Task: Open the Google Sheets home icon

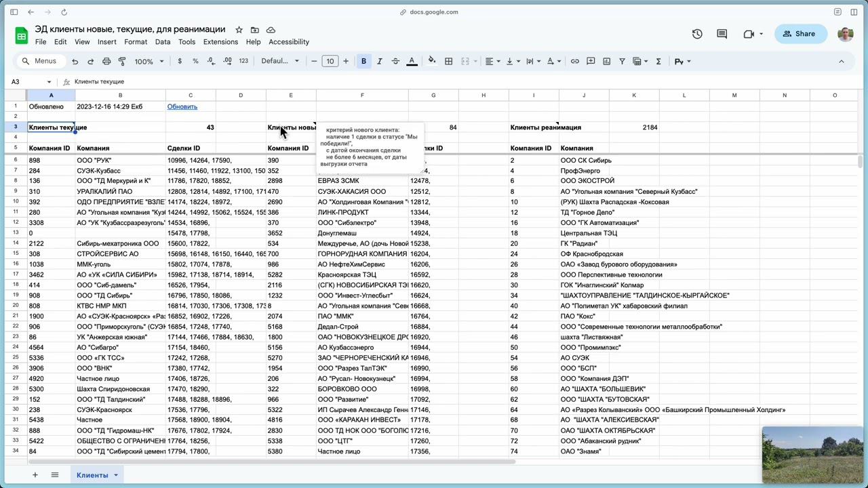Action: (21, 36)
